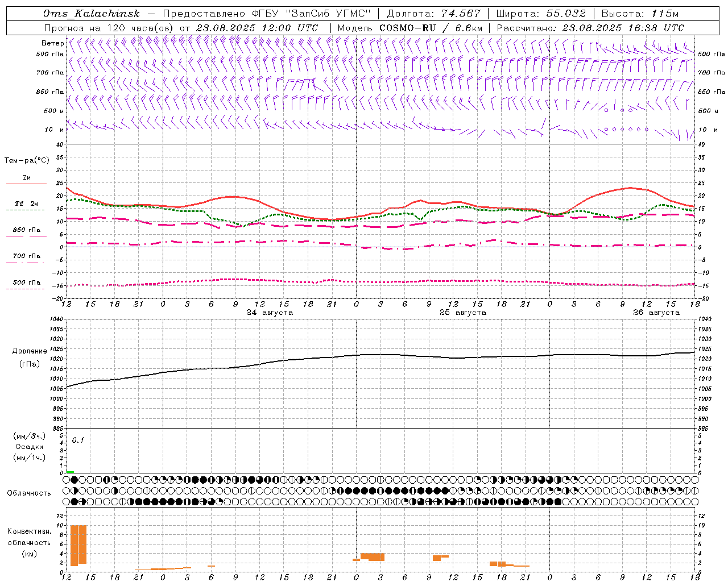Image resolution: width=728 pixels, height=582 pixels.
Task: Click the model label COSMO-RU / 6.6км
Action: 431,28
